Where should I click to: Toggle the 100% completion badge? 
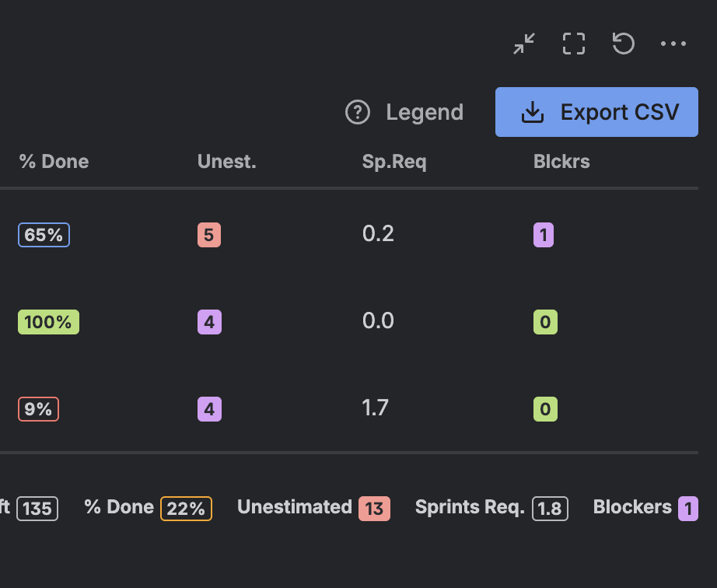pos(48,321)
